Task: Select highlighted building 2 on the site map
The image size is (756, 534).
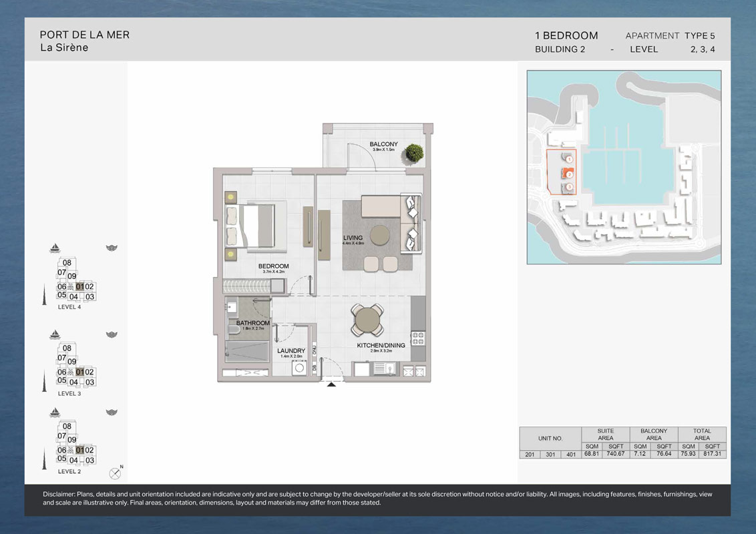Action: pos(569,174)
